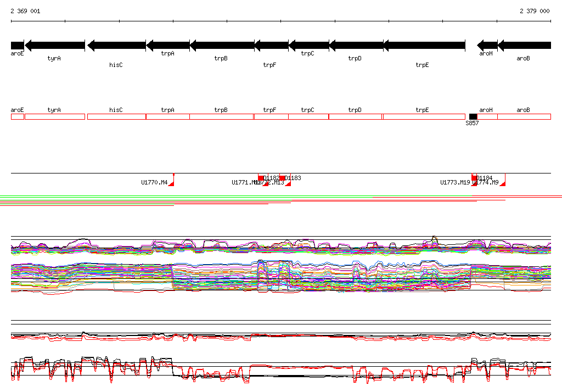Image resolution: width=562 pixels, height=392 pixels.
Task: Click the trpA outlined annotation box
Action: click(168, 116)
